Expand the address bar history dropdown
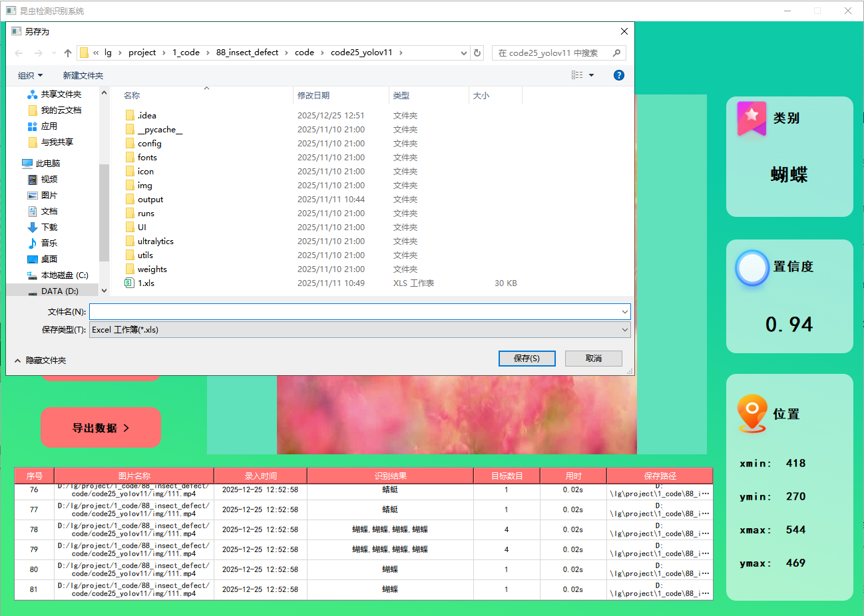This screenshot has height=616, width=864. tap(464, 53)
